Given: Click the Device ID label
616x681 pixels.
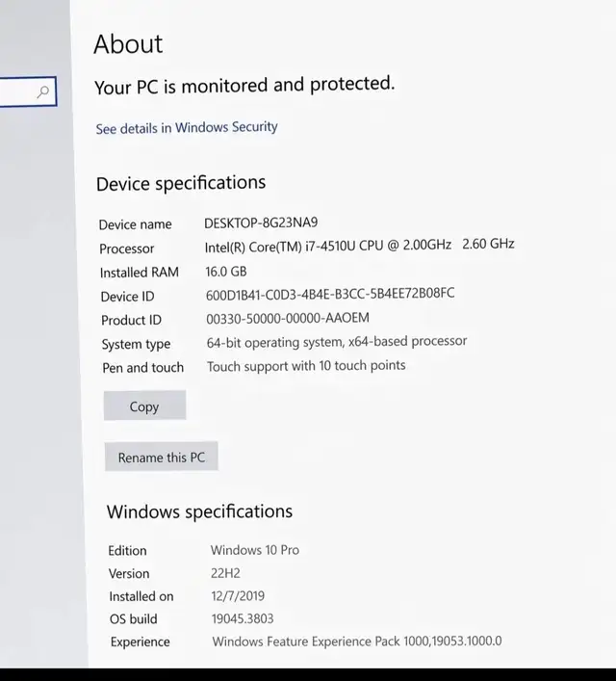Looking at the screenshot, I should coord(127,297).
